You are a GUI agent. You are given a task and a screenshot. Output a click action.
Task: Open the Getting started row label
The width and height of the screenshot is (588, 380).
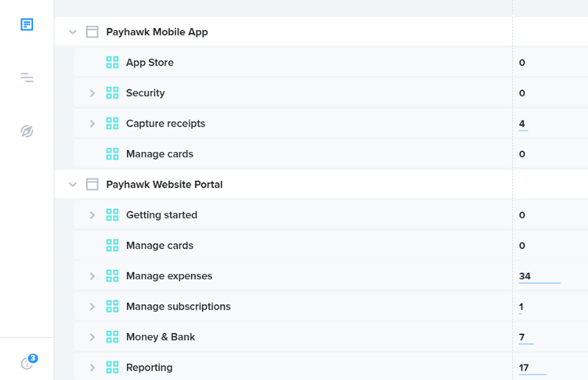pyautogui.click(x=161, y=215)
